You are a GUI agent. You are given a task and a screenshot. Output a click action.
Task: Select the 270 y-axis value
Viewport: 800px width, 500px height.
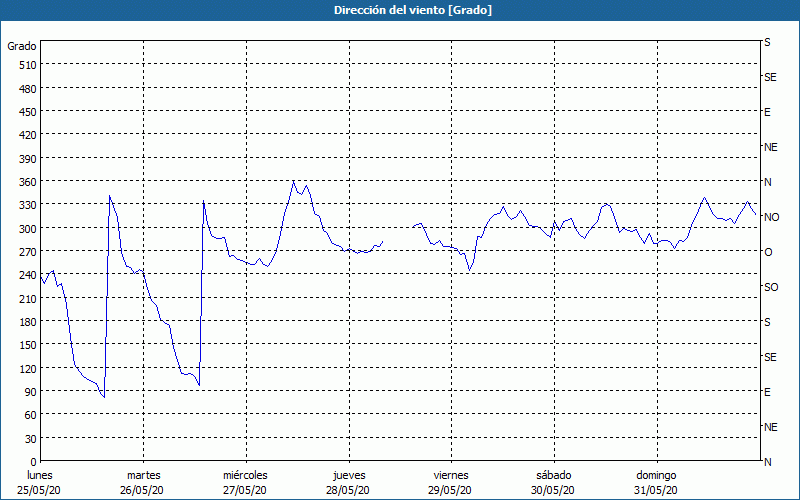click(x=28, y=252)
